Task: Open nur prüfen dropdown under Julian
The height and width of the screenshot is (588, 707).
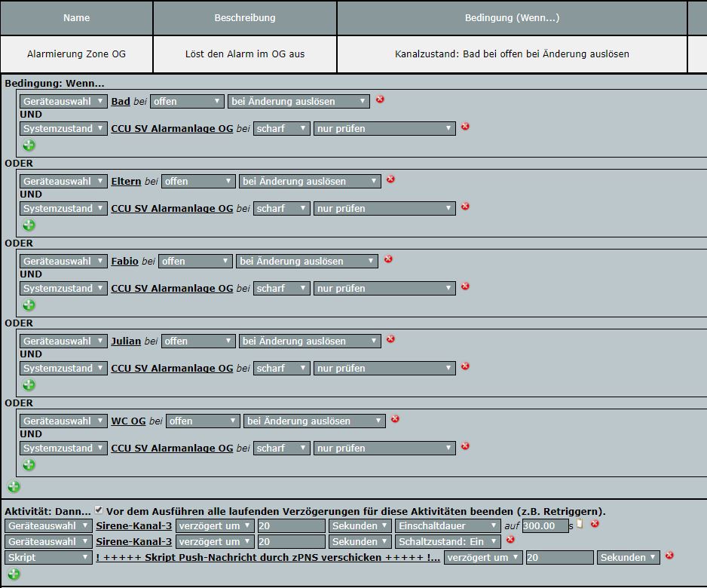Action: 384,368
